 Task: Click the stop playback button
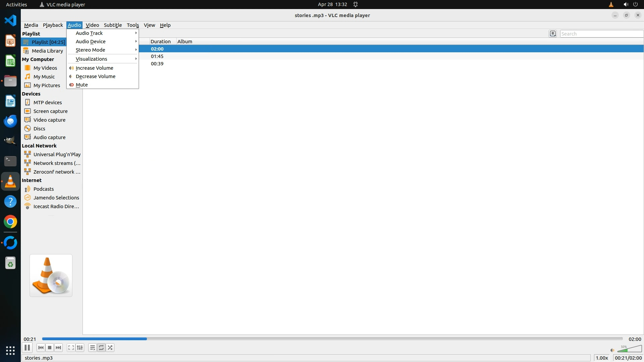pos(50,348)
